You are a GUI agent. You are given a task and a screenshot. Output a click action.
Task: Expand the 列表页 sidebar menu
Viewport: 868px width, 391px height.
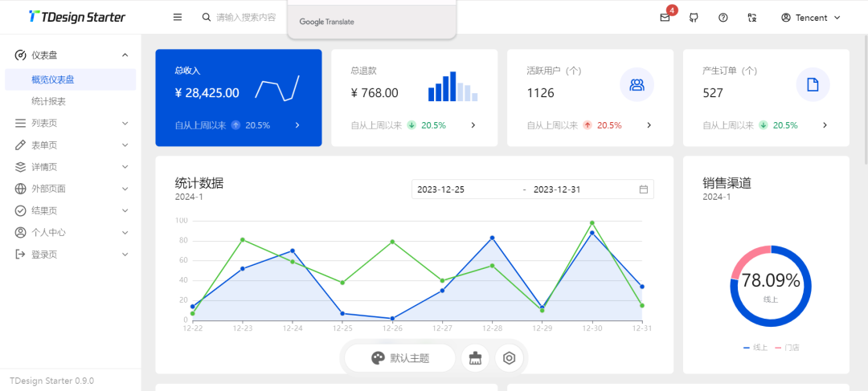pos(70,124)
